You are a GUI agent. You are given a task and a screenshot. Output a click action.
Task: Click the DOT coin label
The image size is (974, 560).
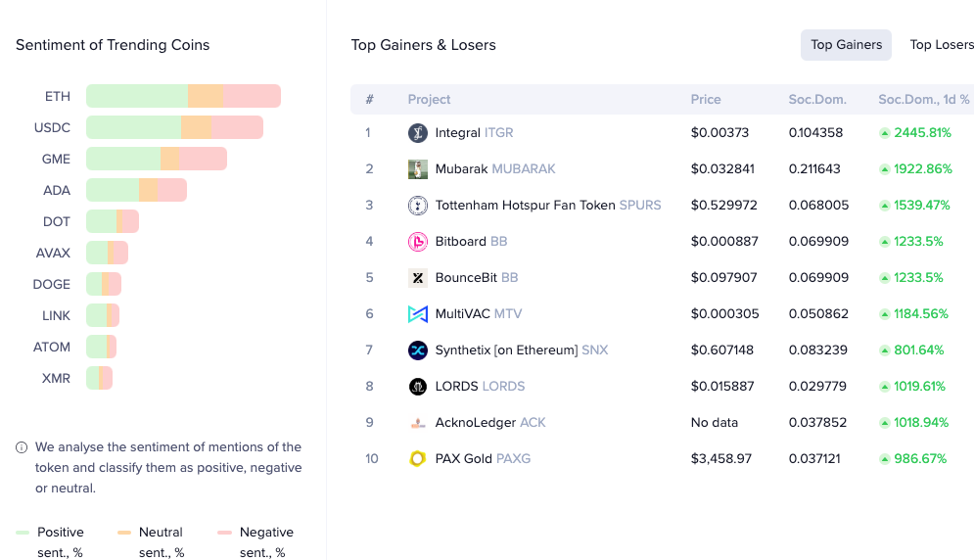[x=57, y=222]
